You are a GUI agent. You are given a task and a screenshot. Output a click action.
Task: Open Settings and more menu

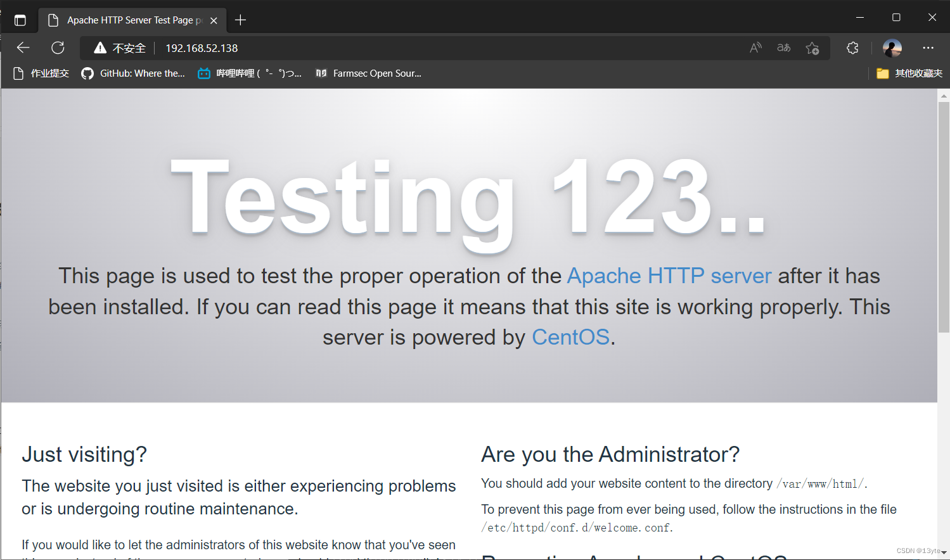pos(928,48)
